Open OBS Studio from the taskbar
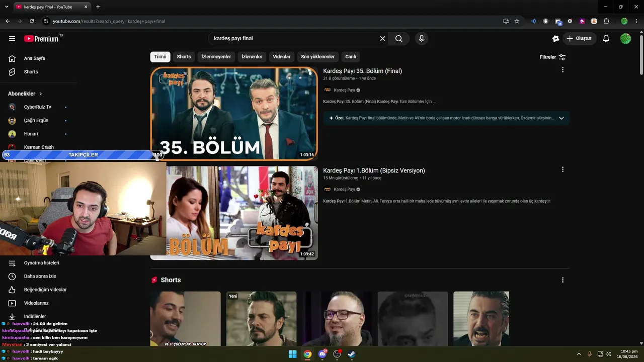 [337, 354]
